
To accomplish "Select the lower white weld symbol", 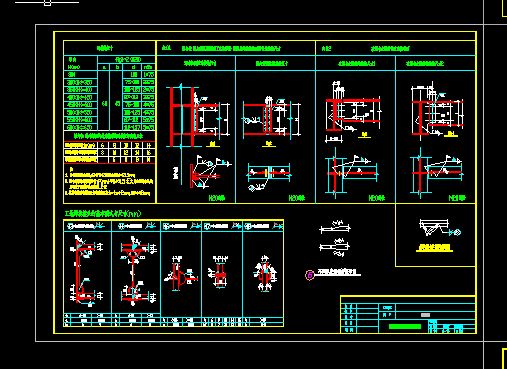I will click(335, 247).
